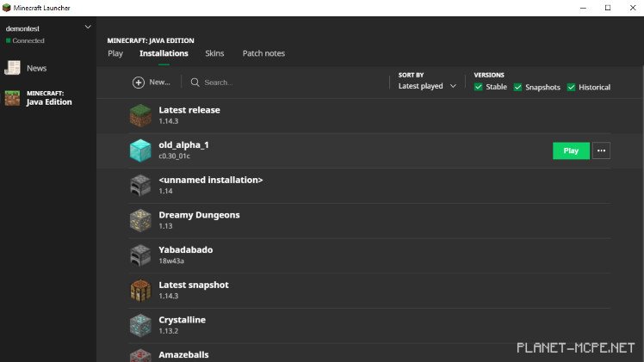This screenshot has height=362, width=644.
Task: Open News from the sidebar icon
Action: click(x=13, y=68)
